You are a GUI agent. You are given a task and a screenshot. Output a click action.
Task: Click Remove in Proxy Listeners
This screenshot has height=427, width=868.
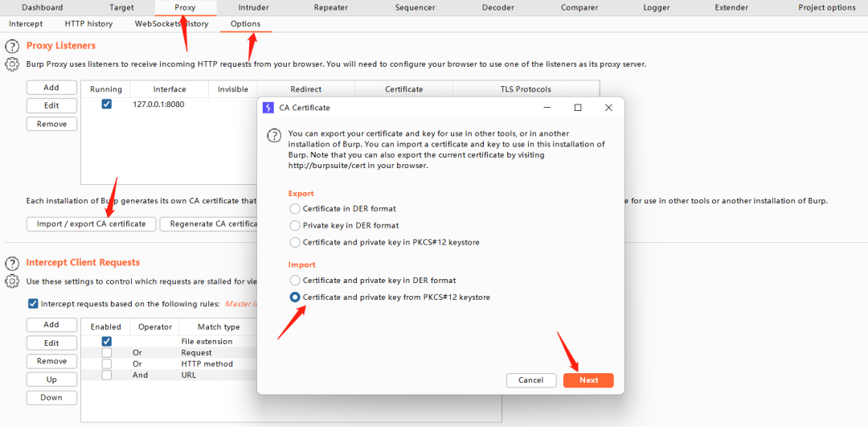point(51,124)
